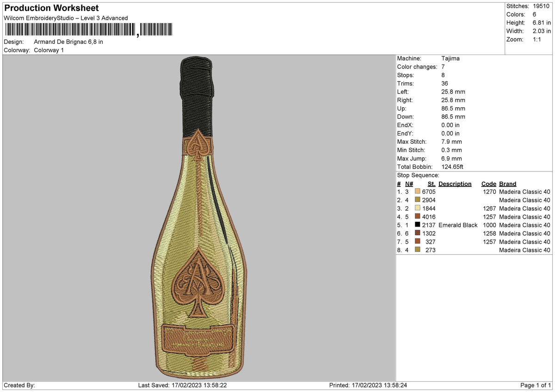The image size is (555, 392).
Task: Click the Height value '6.81 in'
Action: [542, 23]
